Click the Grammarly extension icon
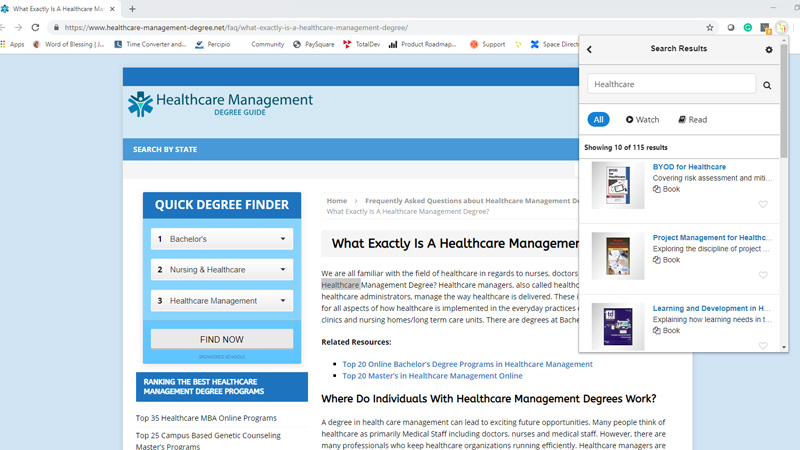 pyautogui.click(x=747, y=28)
